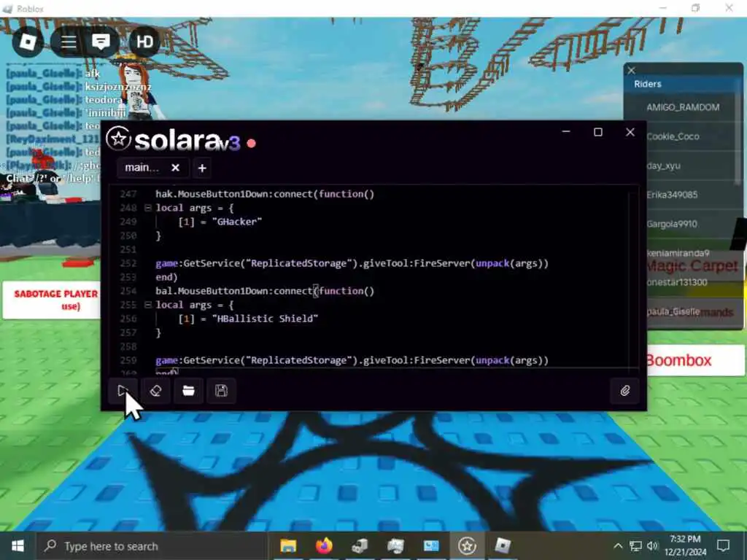
Task: Collapse the code fold at line 255
Action: click(147, 305)
